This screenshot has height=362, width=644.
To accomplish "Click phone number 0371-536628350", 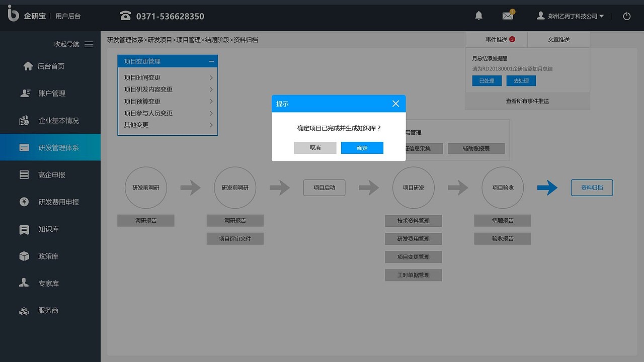I will click(x=170, y=16).
